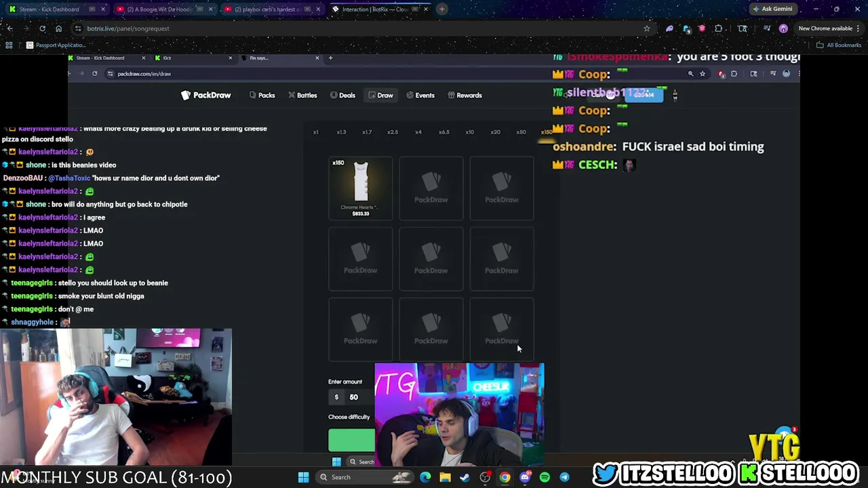
Task: Click the packdraw.com/en/draw address bar
Action: tap(400, 74)
